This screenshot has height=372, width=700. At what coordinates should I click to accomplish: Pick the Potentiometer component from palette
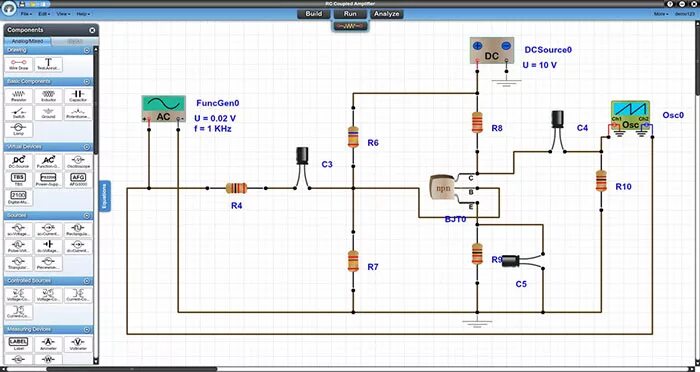(x=79, y=113)
